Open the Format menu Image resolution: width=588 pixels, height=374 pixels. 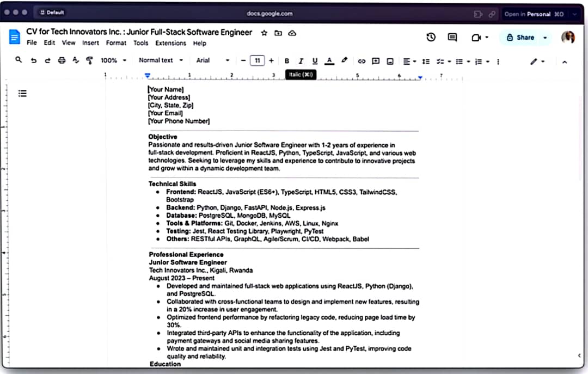[117, 43]
